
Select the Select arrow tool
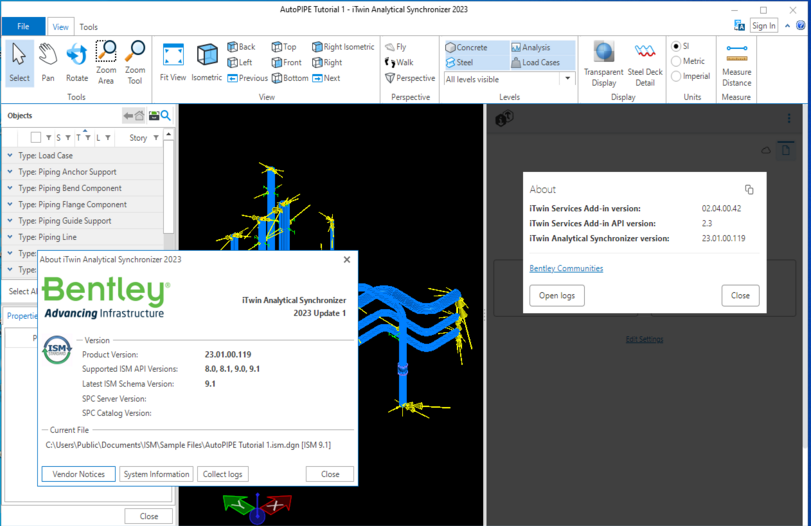(x=19, y=63)
